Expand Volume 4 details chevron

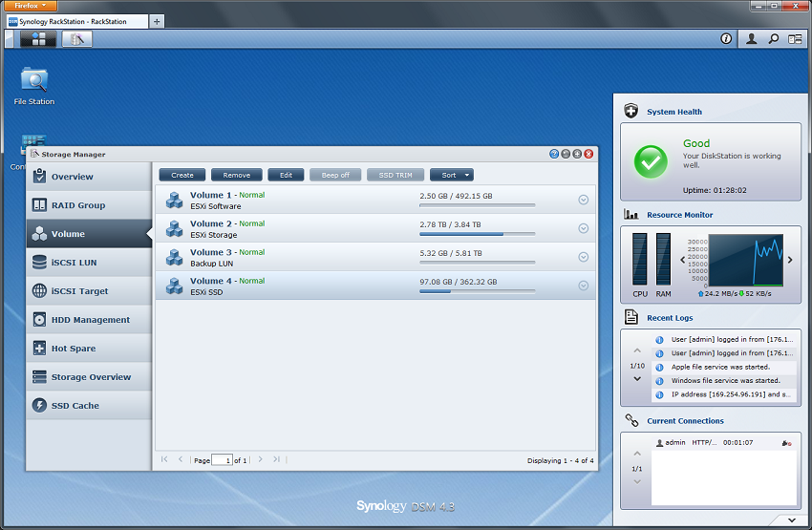583,286
